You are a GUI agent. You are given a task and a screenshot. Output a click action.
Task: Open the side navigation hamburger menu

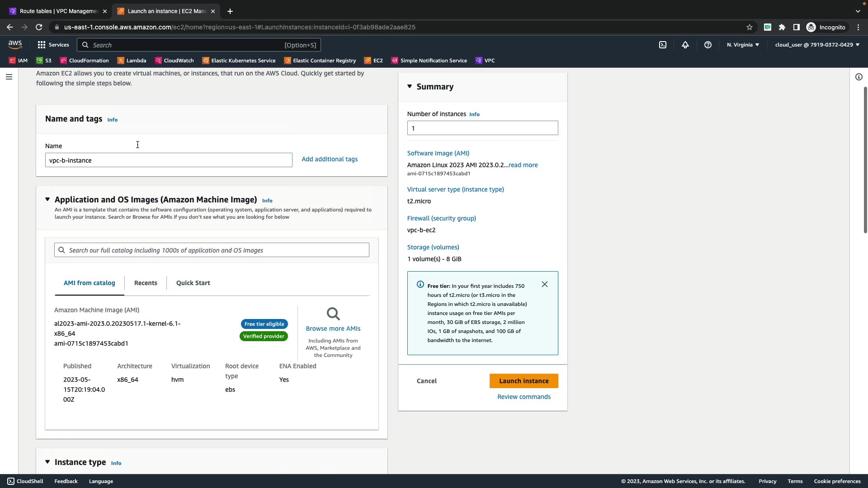point(9,77)
